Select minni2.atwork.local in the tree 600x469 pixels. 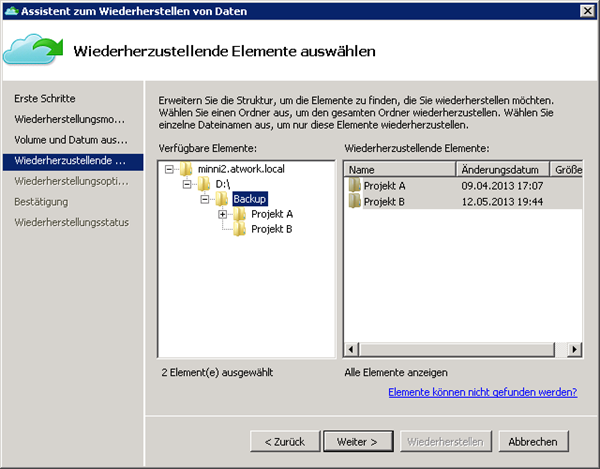[241, 169]
